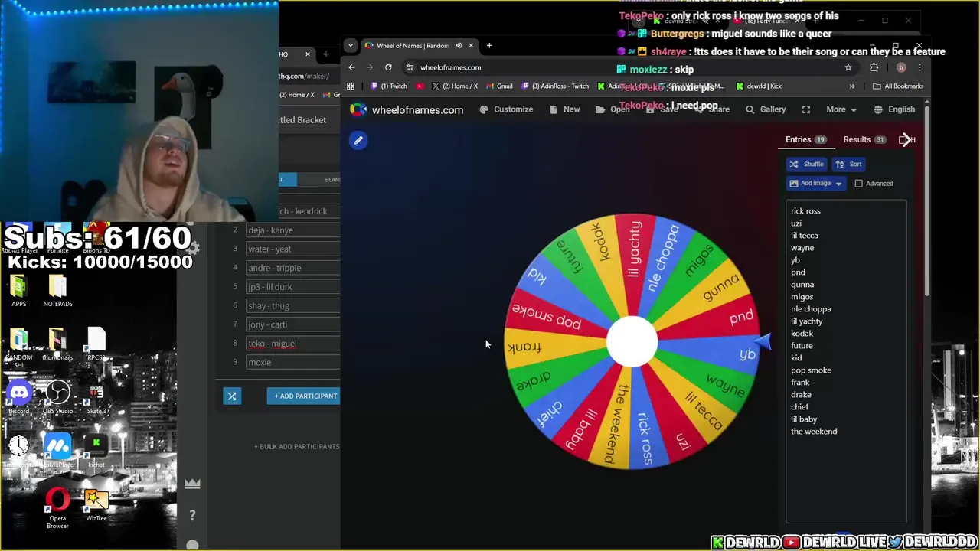This screenshot has width=980, height=551.
Task: Click the crown icon in bracket window
Action: tap(192, 484)
